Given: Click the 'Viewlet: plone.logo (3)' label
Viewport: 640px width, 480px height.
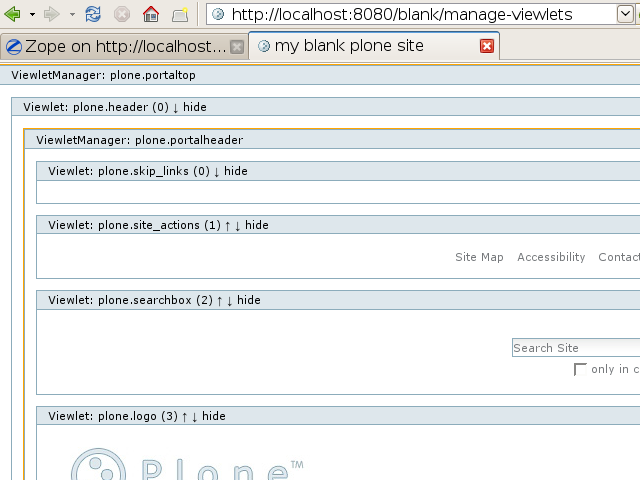Looking at the screenshot, I should click(113, 416).
